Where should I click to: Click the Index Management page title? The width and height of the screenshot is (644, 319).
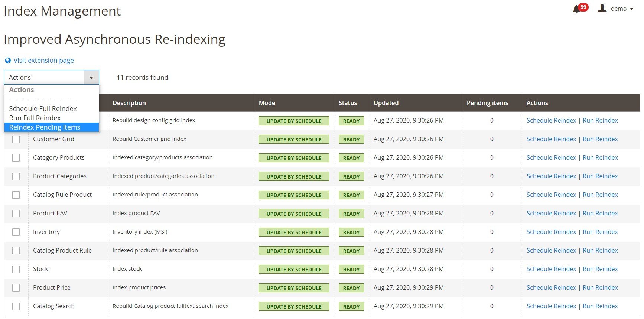62,11
